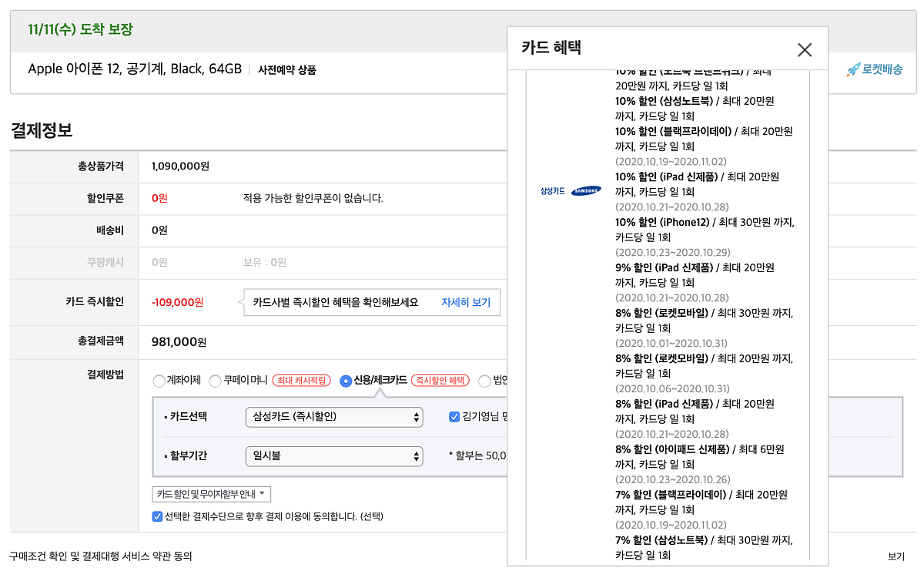Click the total payment 981,000원

(x=179, y=341)
